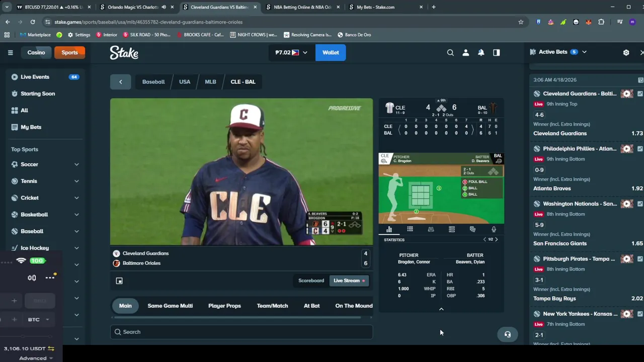Click the MLB breadcrumb
Screen dimensions: 644x362
click(210, 81)
